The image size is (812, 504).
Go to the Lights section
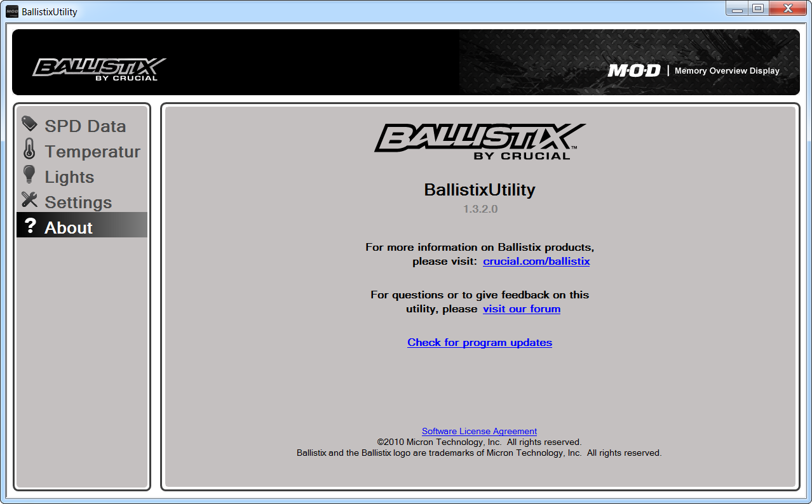[69, 177]
